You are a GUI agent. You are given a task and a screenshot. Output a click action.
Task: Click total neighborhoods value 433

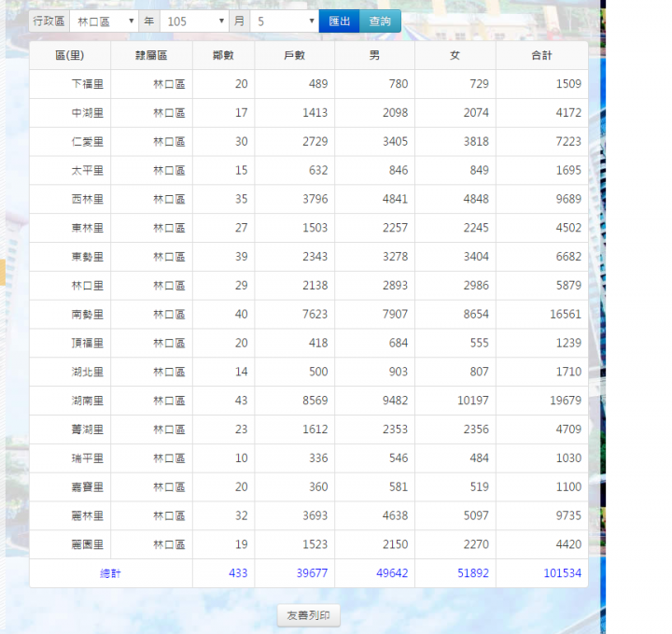pyautogui.click(x=238, y=573)
